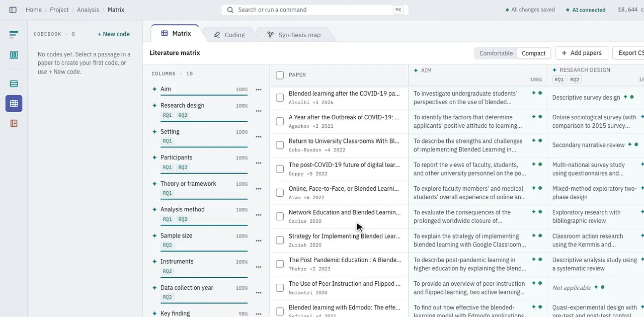Click the Aim column completion progress bar
The height and width of the screenshot is (317, 644).
(204, 95)
